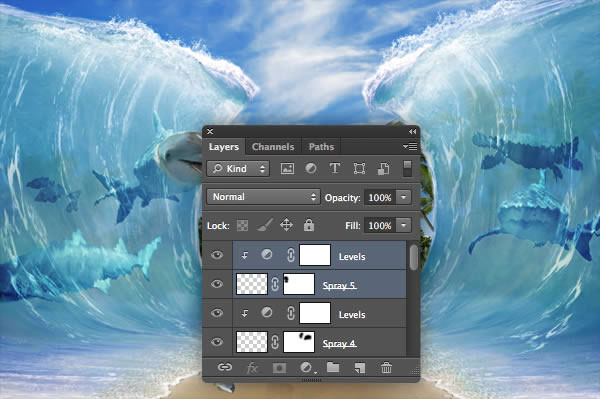600x399 pixels.
Task: Select top Levels layer mask thumbnail
Action: [x=315, y=255]
